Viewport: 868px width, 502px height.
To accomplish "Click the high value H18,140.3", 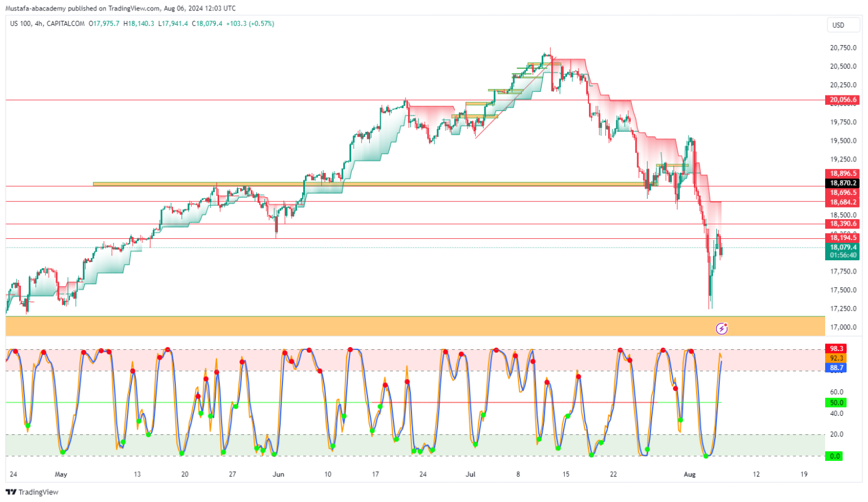I will pos(139,24).
